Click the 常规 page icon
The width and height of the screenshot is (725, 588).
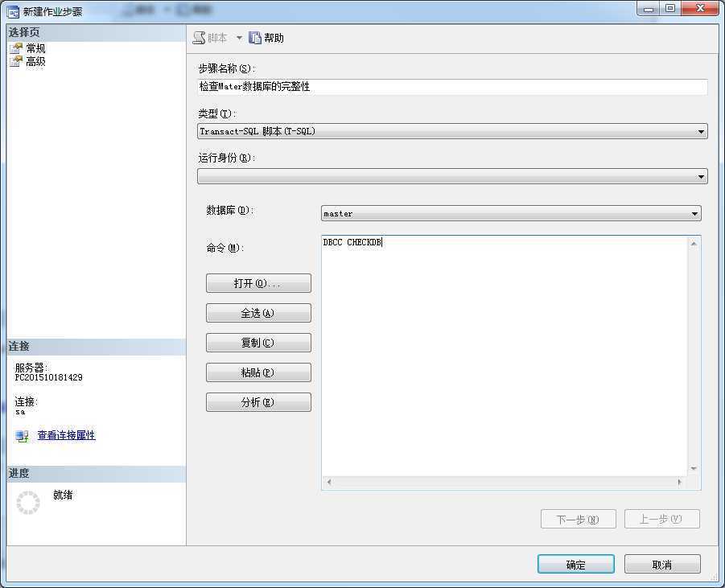[16, 48]
